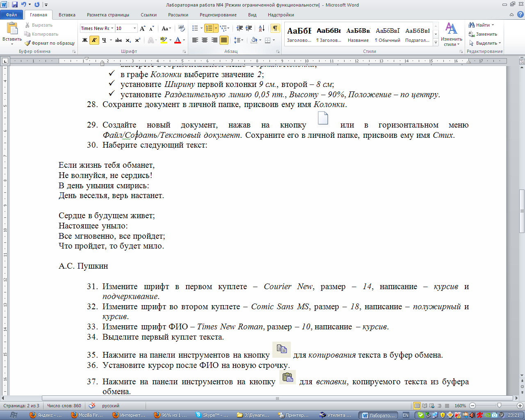Increase font size with the grow-font icon
The height and width of the screenshot is (420, 525).
[143, 28]
